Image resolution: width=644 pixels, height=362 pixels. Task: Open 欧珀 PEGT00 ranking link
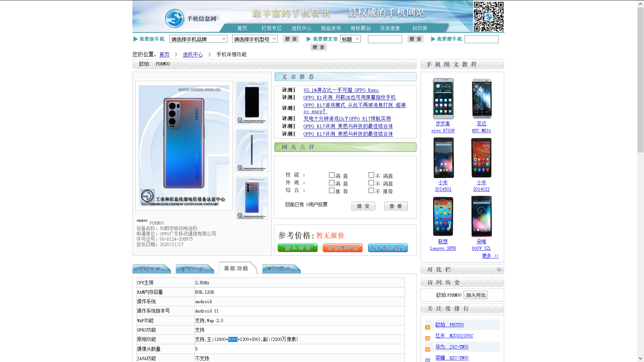click(x=449, y=324)
